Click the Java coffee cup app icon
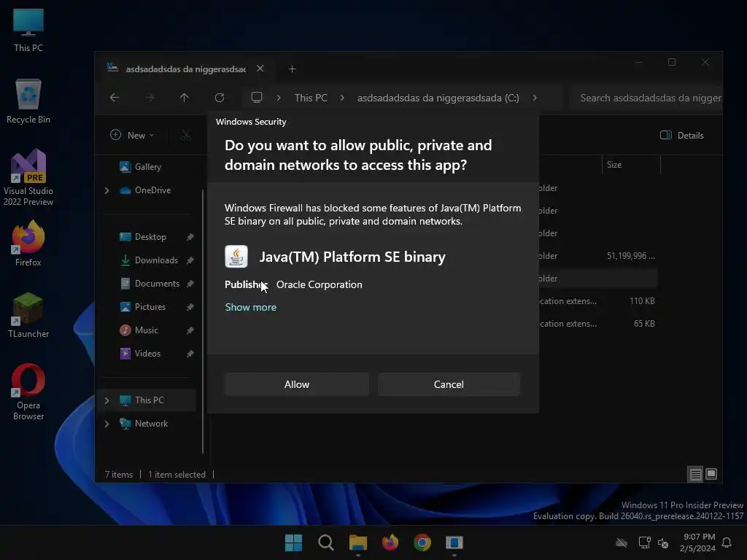This screenshot has width=747, height=560. (x=236, y=257)
